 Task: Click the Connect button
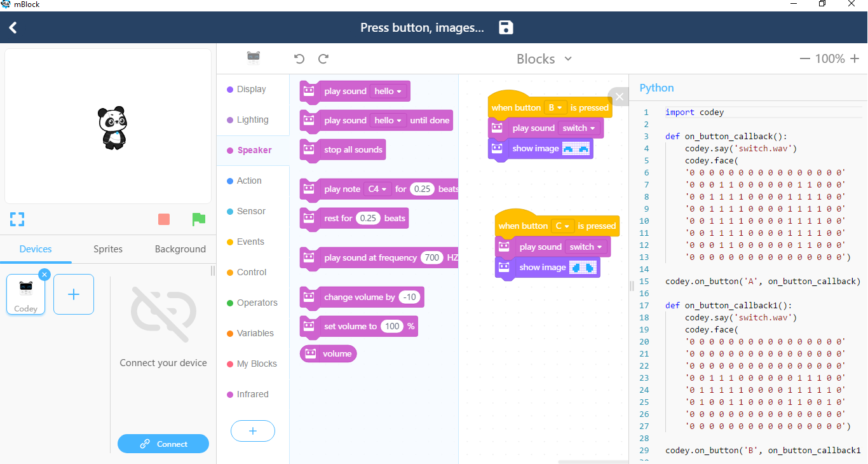click(163, 444)
